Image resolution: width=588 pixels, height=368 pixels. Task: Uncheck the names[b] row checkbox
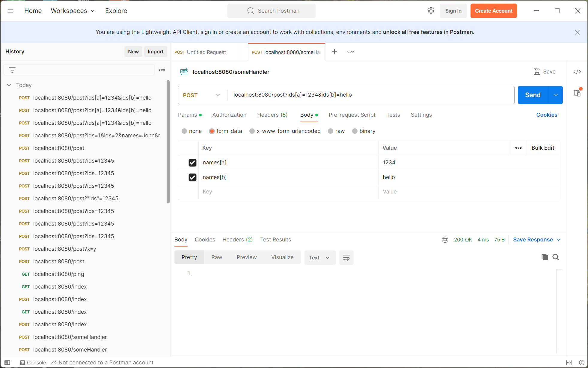click(192, 177)
